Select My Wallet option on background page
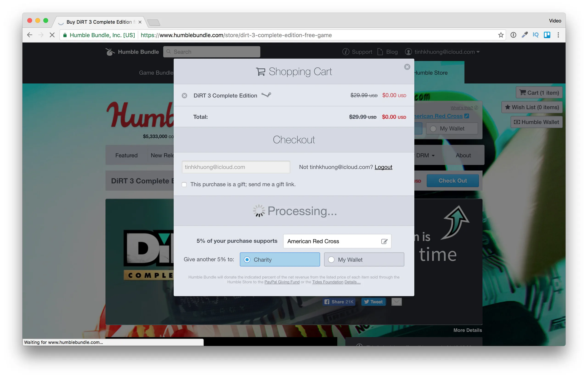Screen dimensions: 588x378 [x=452, y=129]
